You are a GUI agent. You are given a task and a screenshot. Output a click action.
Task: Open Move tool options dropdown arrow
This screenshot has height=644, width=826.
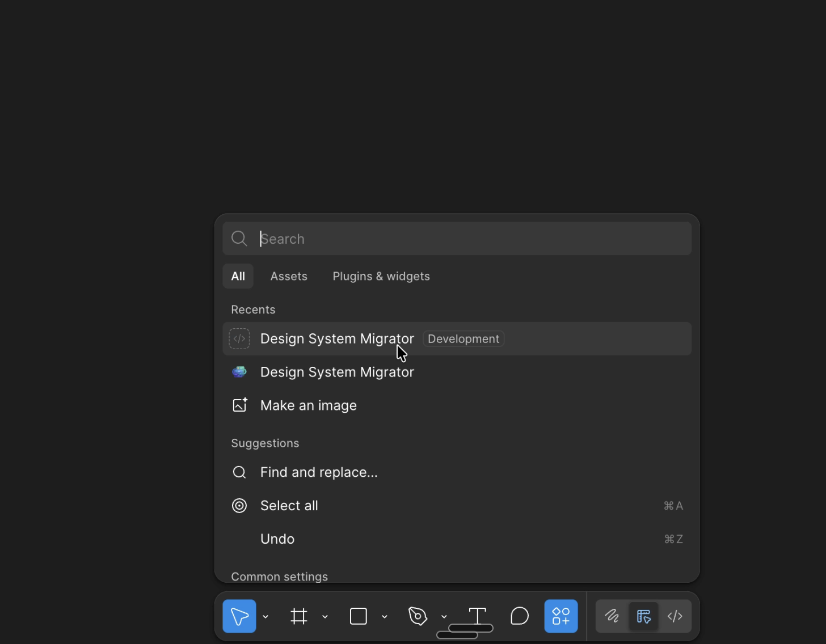[265, 617]
